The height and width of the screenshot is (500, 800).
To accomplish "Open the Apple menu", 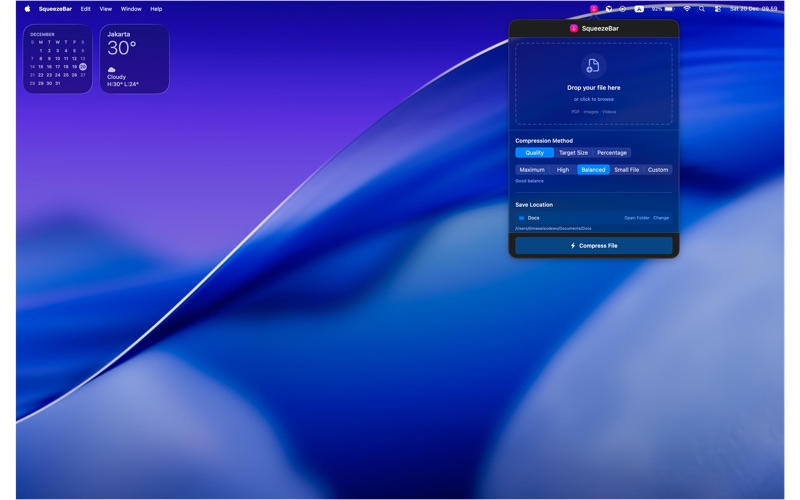I will click(28, 9).
